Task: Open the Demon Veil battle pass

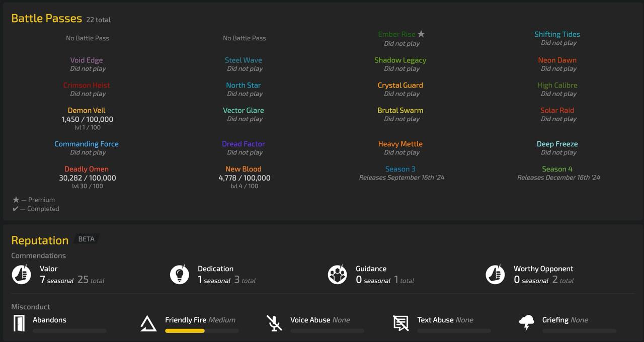Action: point(87,110)
